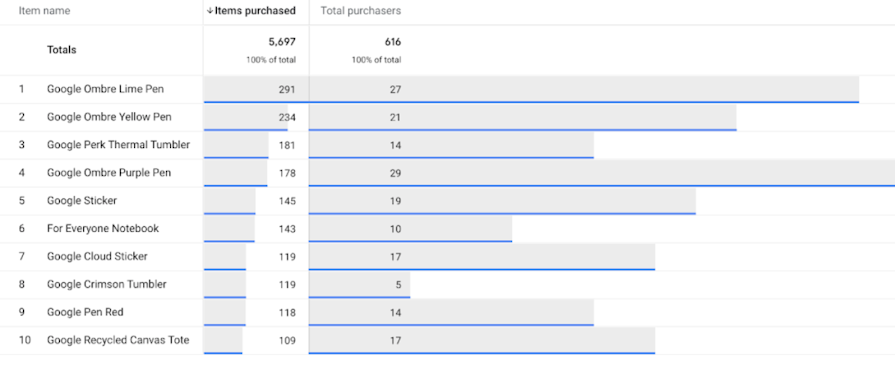Click the 5,697 items purchased total
This screenshot has height=370, width=895.
tap(282, 42)
